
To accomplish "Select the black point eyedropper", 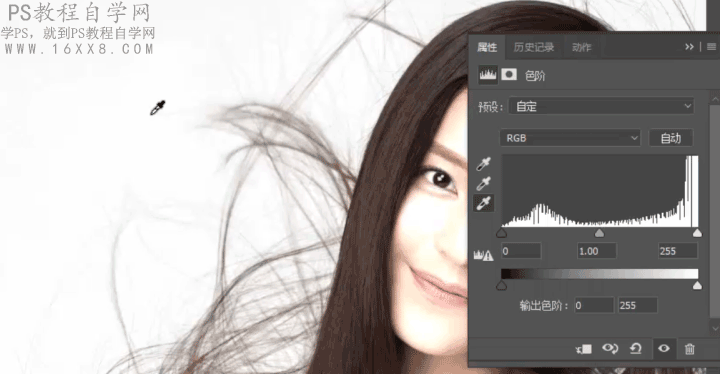I will coord(484,163).
